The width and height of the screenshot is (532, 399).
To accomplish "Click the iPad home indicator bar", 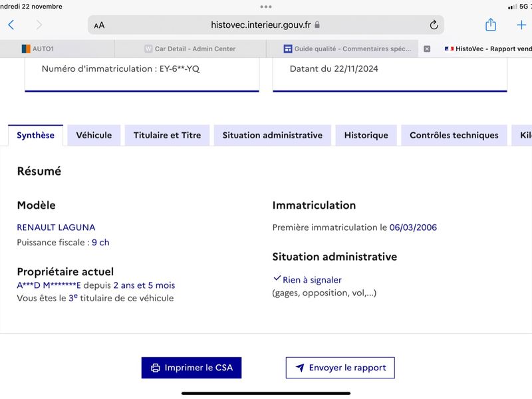I will coord(265,394).
